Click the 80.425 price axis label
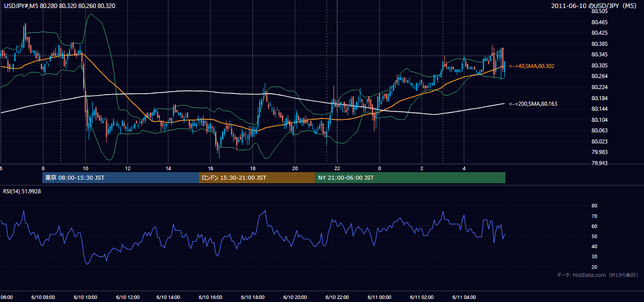This screenshot has width=644, height=302. click(x=599, y=33)
